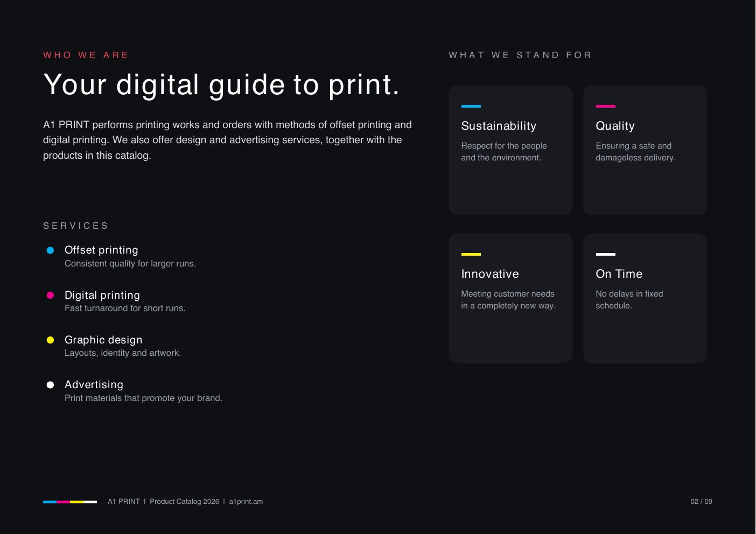Viewport: 756px width, 534px height.
Task: Click the 02 / 09 page indicator
Action: tap(702, 502)
